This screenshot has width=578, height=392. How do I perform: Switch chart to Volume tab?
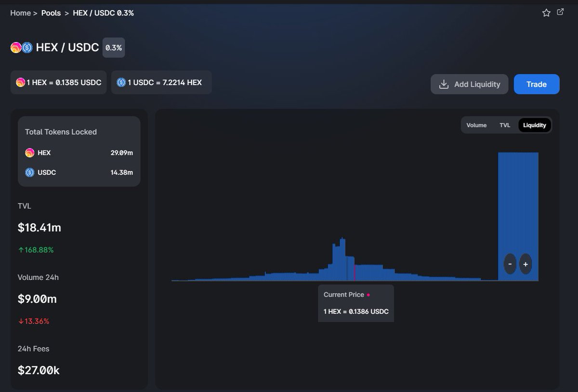(476, 125)
